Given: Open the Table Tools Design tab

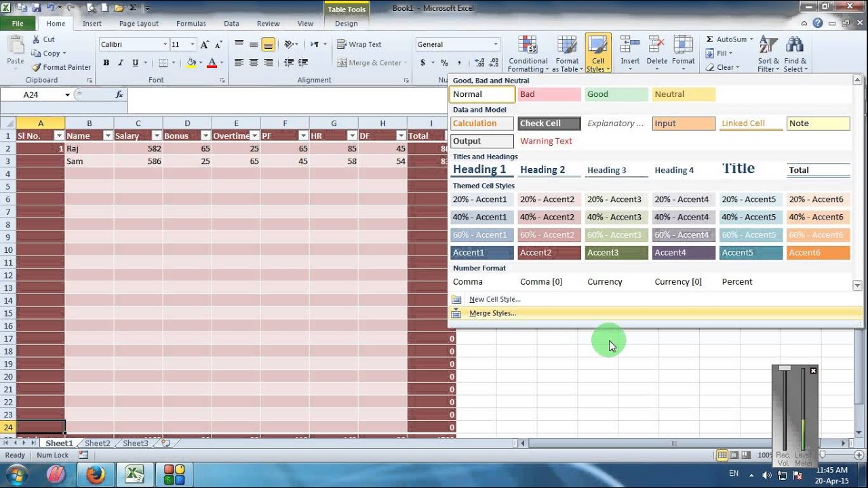Looking at the screenshot, I should 346,23.
